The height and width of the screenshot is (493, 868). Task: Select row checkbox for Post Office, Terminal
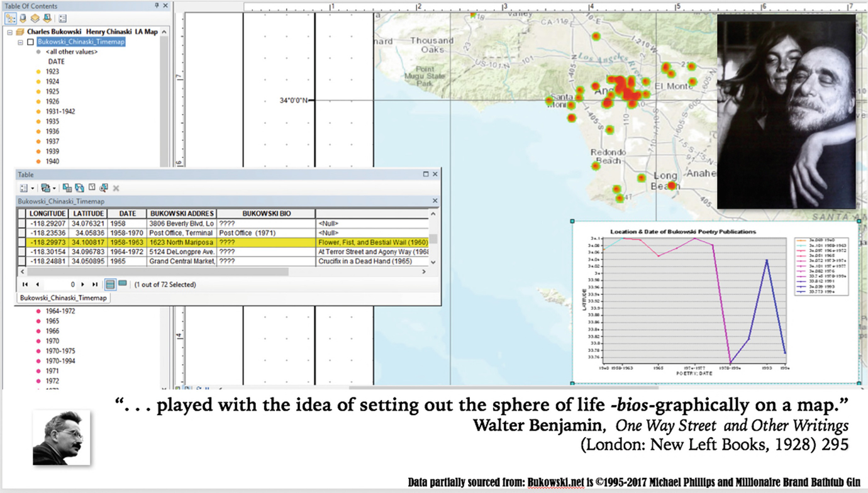(22, 233)
